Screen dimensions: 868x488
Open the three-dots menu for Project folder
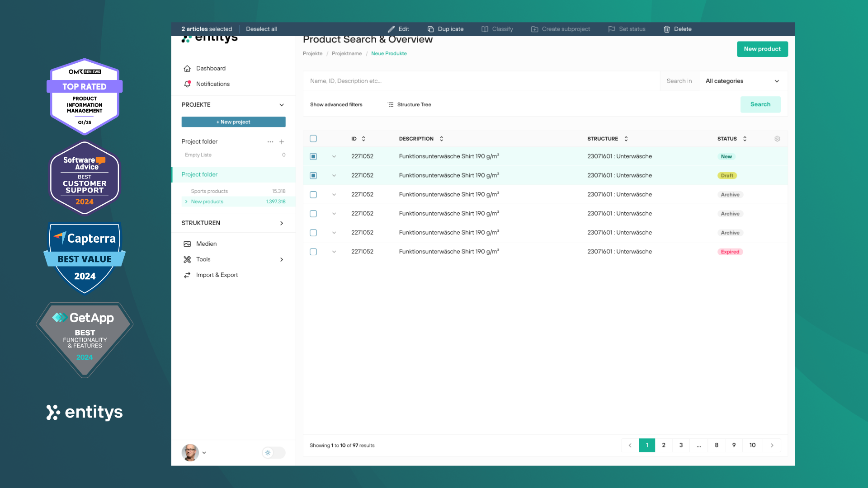click(x=270, y=141)
